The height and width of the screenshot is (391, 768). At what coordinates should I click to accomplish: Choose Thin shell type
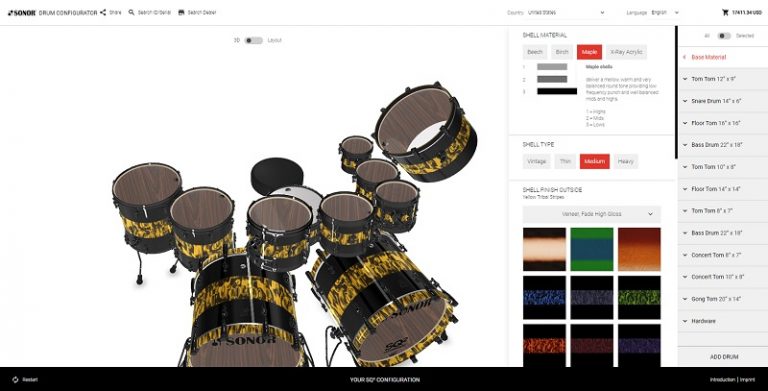pos(565,162)
